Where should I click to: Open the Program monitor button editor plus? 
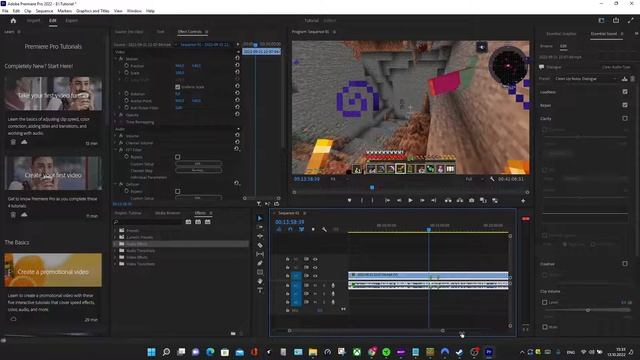pyautogui.click(x=523, y=201)
